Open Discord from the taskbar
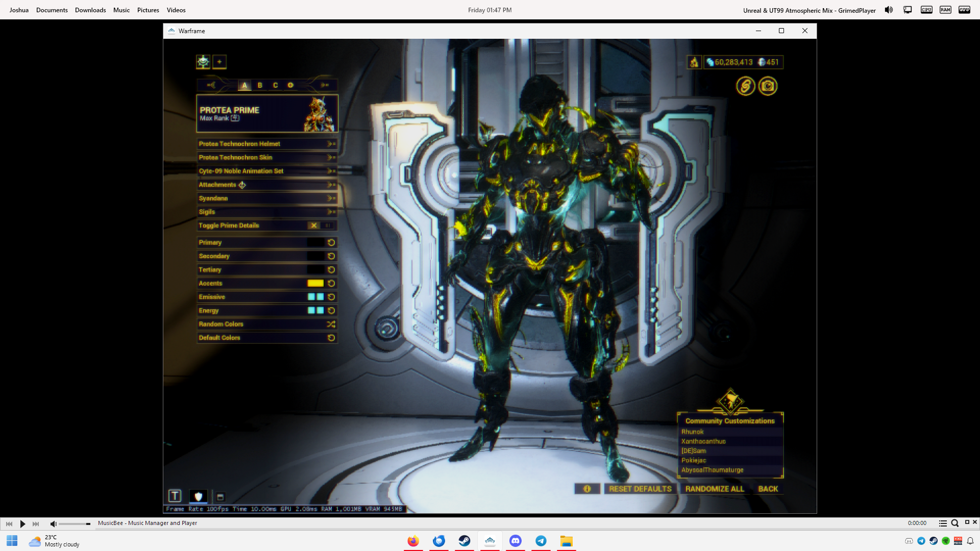The width and height of the screenshot is (980, 551). 516,541
